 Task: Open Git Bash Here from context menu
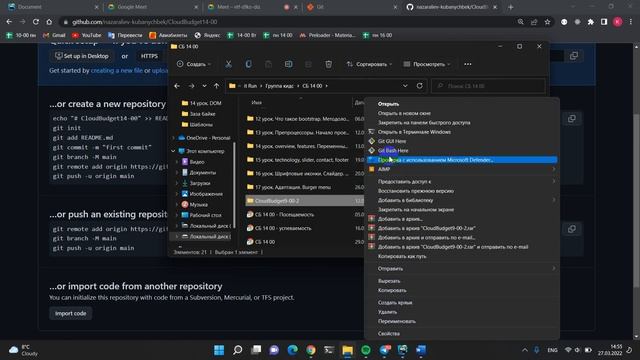pos(393,151)
